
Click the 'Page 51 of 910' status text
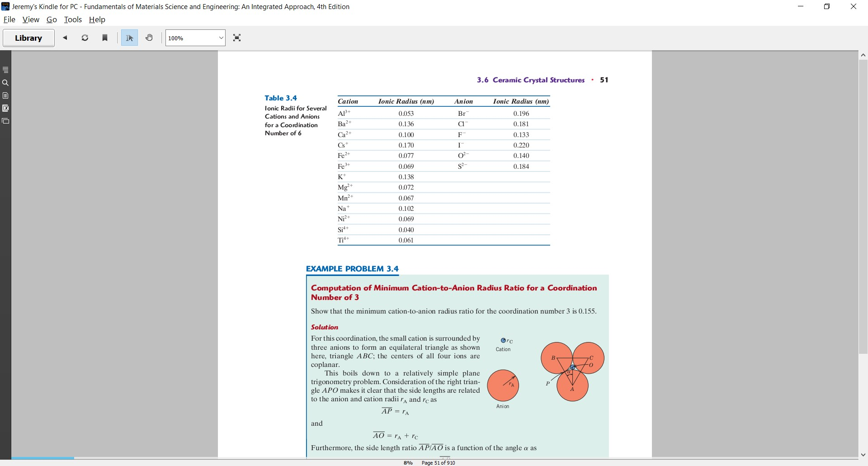point(439,463)
